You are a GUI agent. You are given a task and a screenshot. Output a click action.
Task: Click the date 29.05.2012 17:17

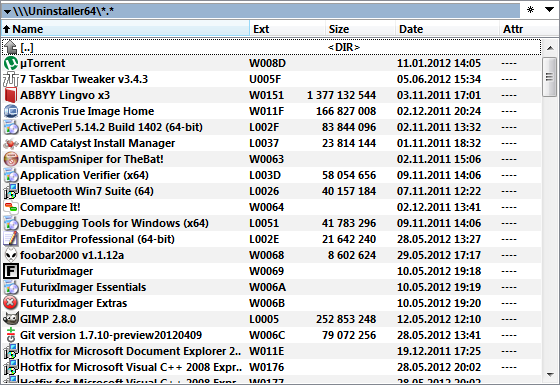click(439, 255)
